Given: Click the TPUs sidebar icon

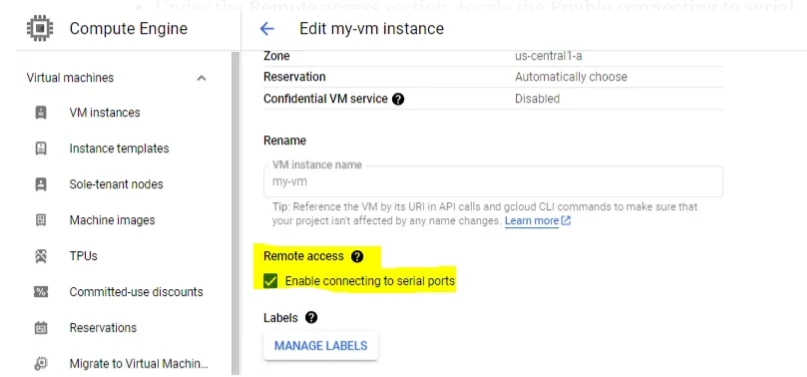Looking at the screenshot, I should 41,256.
